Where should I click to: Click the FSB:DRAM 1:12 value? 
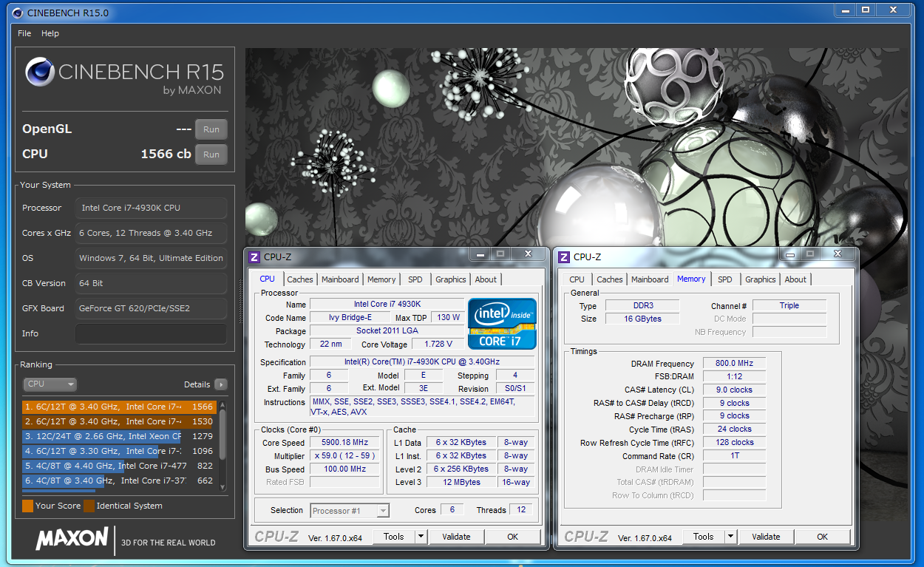tap(736, 377)
